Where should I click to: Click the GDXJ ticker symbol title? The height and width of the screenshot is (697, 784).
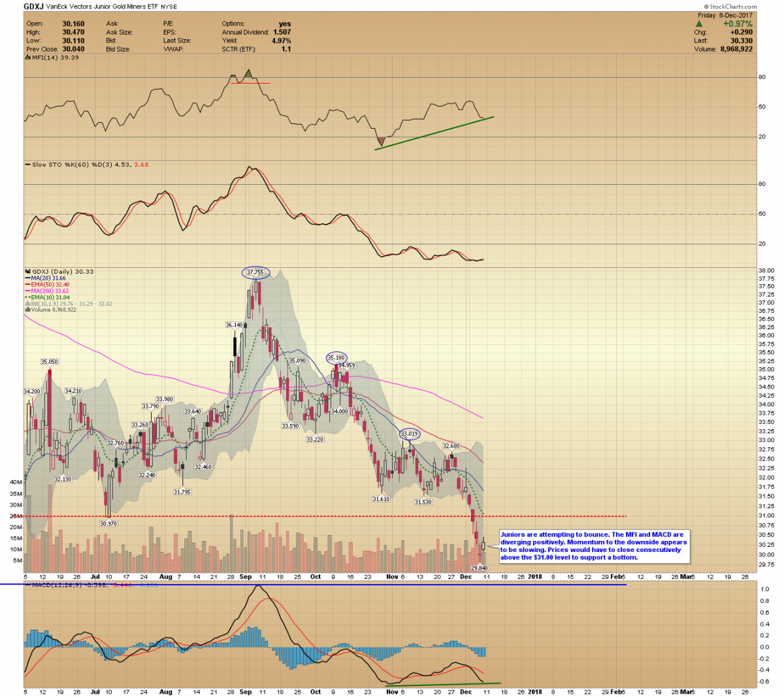[x=33, y=7]
